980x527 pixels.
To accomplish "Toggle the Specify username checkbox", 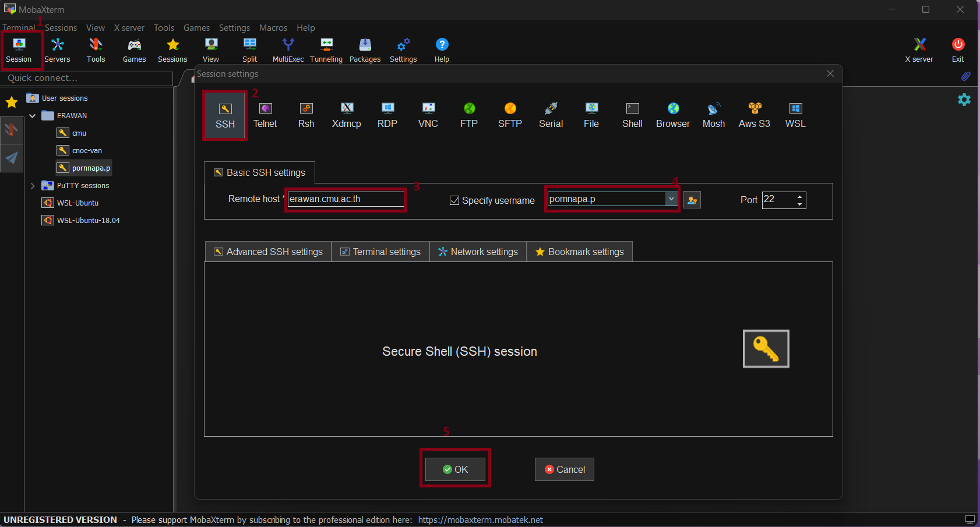I will pyautogui.click(x=454, y=200).
